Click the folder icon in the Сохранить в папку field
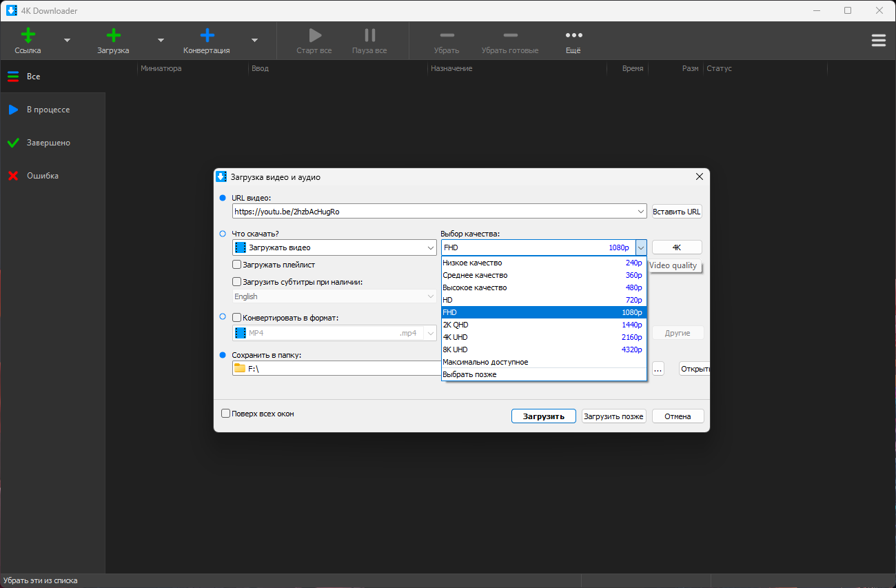The width and height of the screenshot is (896, 588). coord(240,368)
